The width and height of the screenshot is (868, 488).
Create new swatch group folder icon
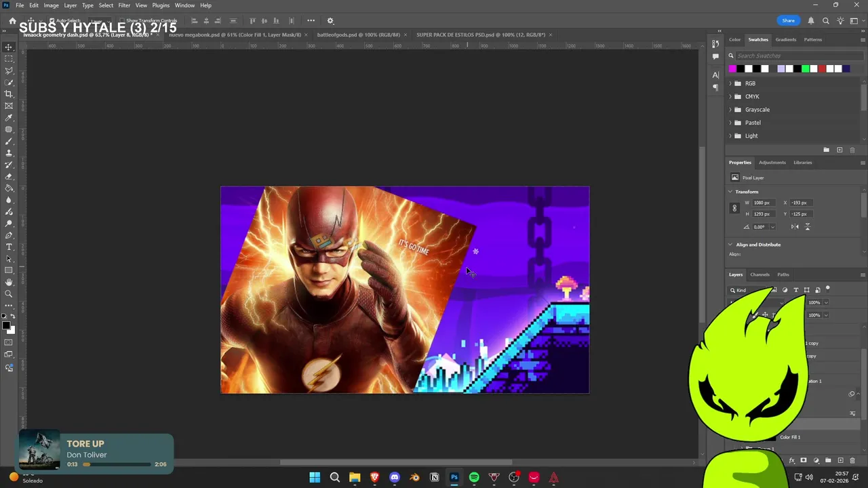pyautogui.click(x=826, y=150)
